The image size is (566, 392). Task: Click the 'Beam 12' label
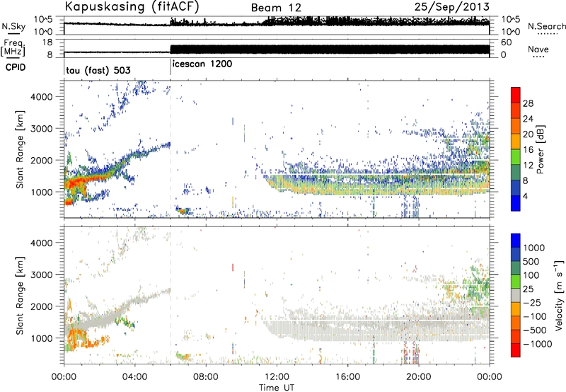[276, 8]
